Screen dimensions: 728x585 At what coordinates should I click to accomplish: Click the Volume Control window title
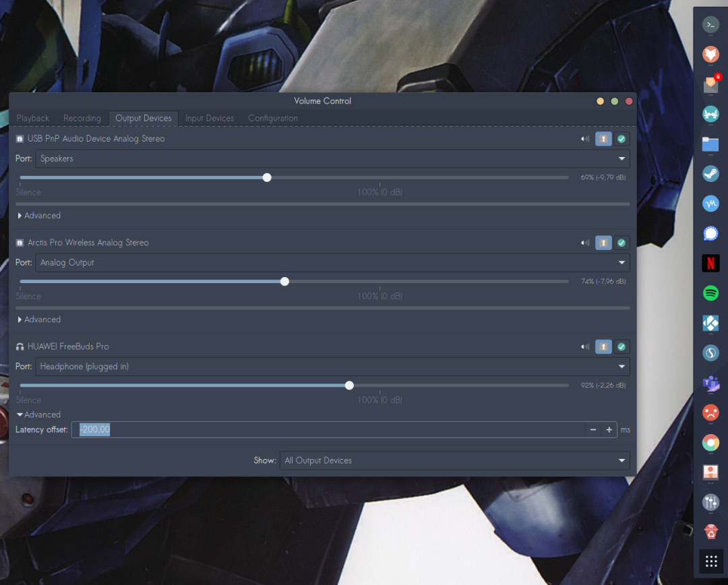323,101
